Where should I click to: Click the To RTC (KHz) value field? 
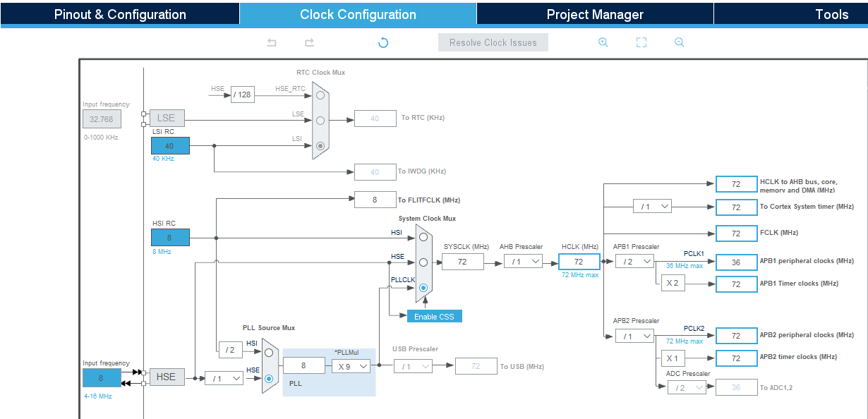click(375, 119)
